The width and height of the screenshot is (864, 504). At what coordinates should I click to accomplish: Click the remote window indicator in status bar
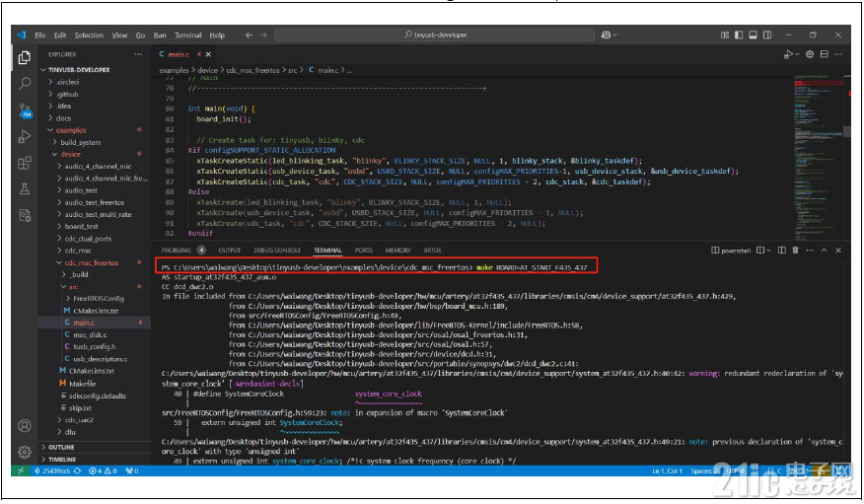(21, 470)
